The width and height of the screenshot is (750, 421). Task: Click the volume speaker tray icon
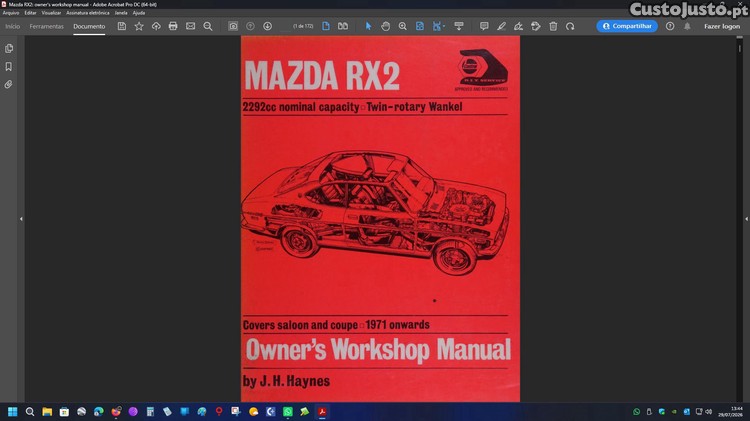[x=708, y=411]
